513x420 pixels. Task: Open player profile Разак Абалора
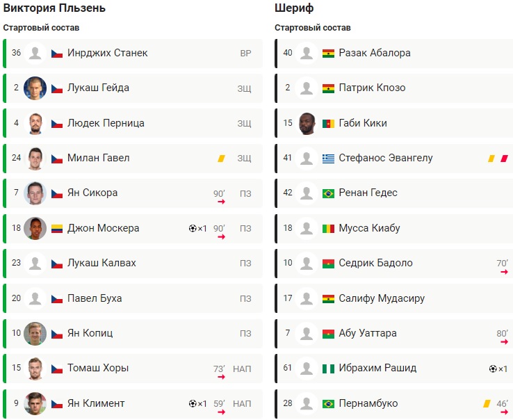pos(375,53)
